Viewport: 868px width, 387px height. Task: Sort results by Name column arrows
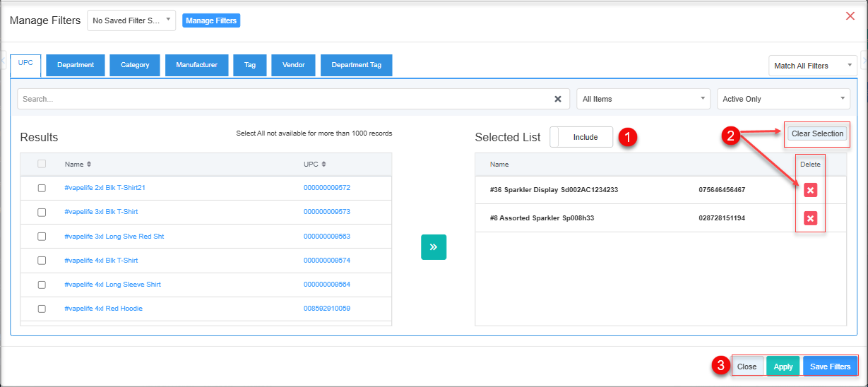(89, 165)
